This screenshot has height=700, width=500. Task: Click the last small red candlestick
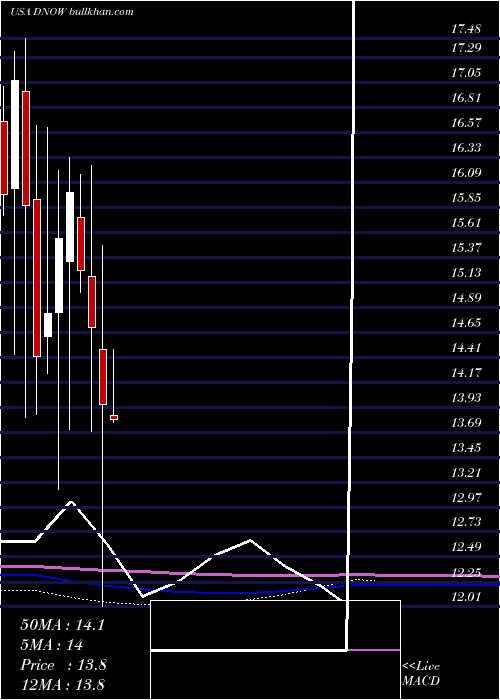(x=114, y=417)
